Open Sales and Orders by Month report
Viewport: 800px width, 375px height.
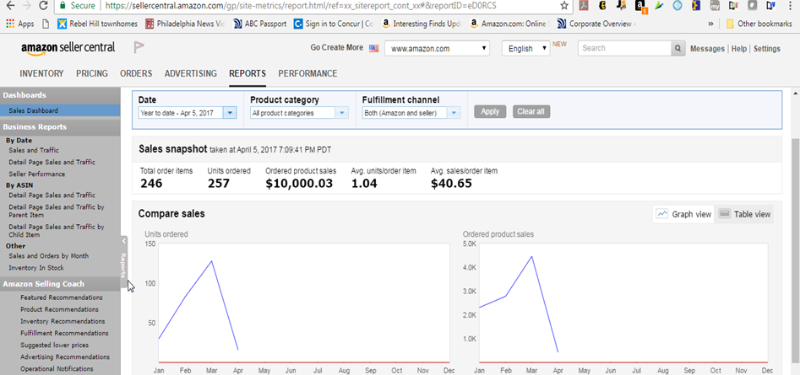pos(48,256)
